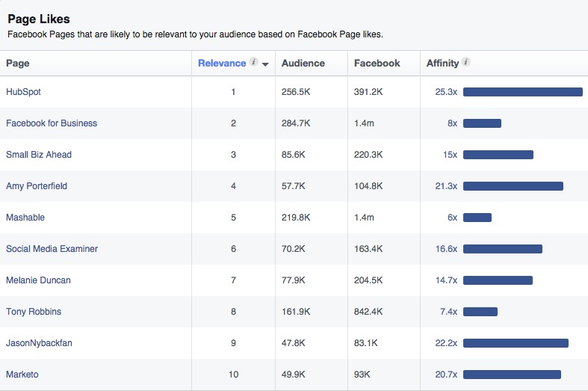Click the Relevance info icon
Screen dimensions: 588x391
click(254, 61)
